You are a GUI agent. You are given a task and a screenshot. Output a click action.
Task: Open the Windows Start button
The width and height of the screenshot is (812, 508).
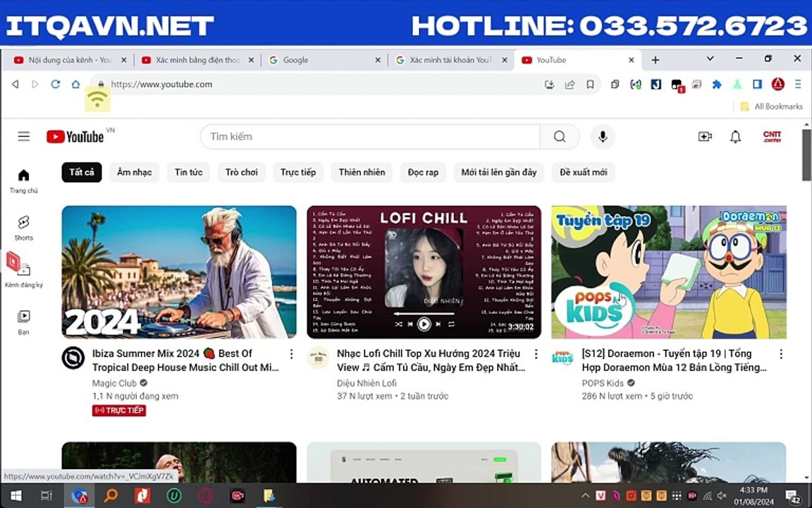[x=16, y=496]
